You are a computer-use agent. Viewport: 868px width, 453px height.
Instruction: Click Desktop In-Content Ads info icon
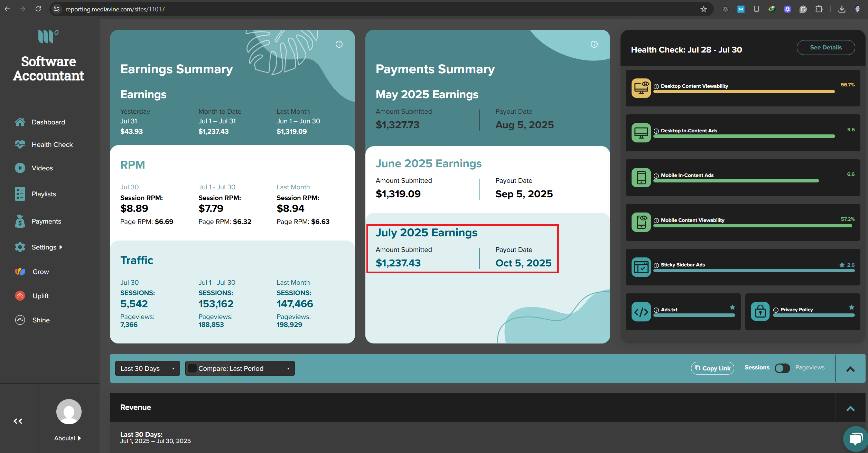(x=656, y=131)
